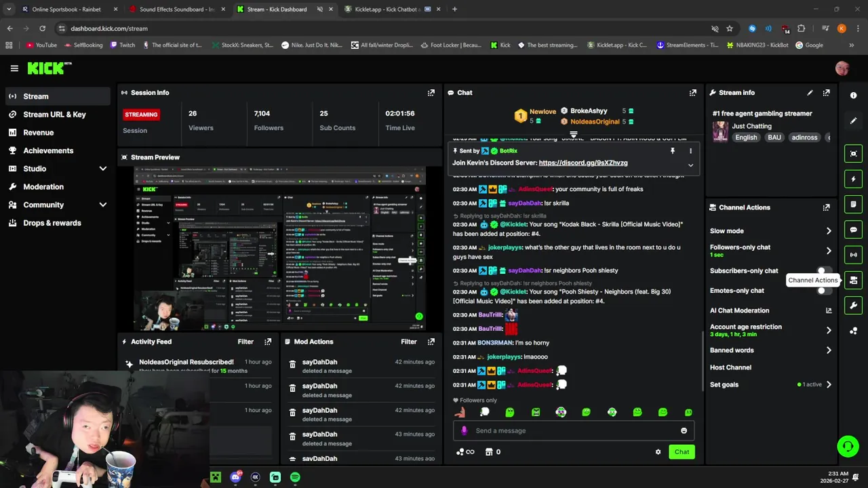
Task: Open Slow mode options arrow
Action: click(x=829, y=231)
